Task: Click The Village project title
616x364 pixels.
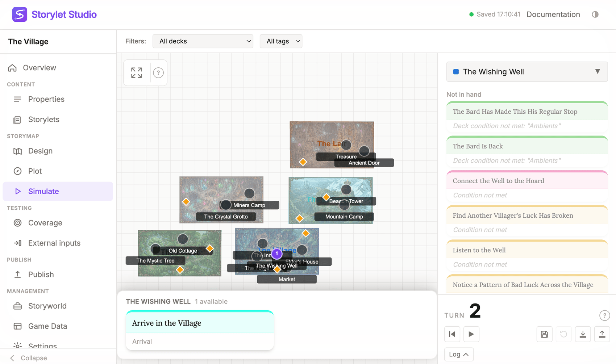Action: [28, 42]
